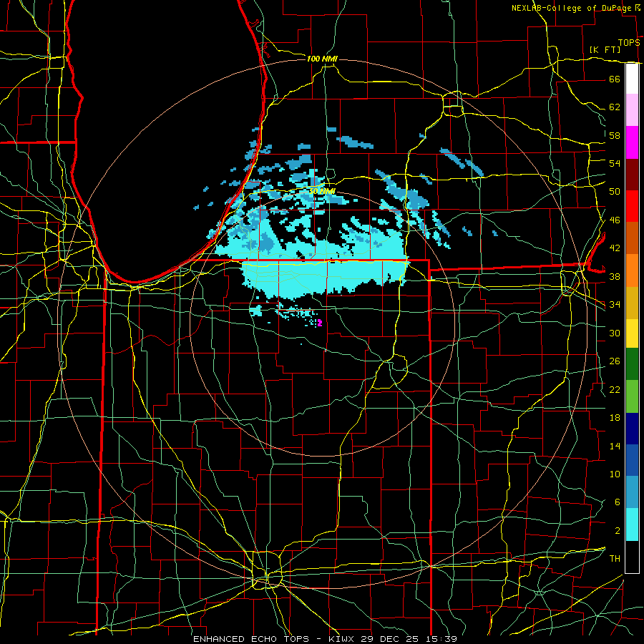The image size is (644, 644).
Task: Click the TH legend label
Action: click(615, 559)
